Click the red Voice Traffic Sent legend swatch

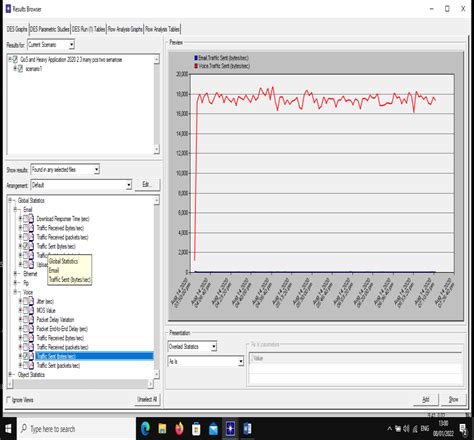click(196, 66)
